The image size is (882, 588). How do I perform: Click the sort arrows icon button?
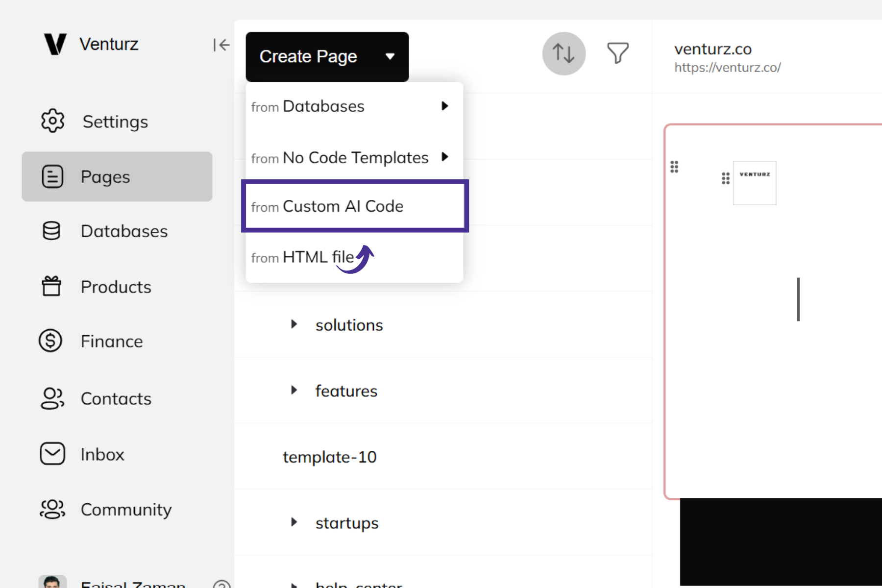564,53
